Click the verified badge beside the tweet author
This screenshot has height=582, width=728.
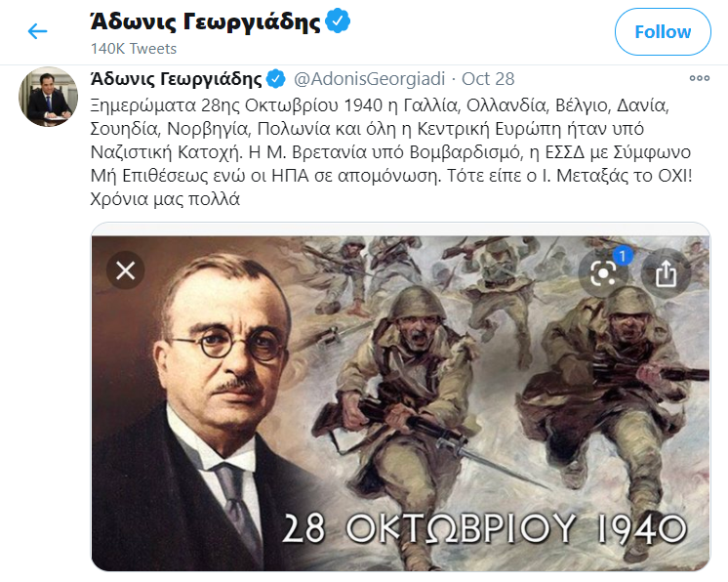point(276,79)
